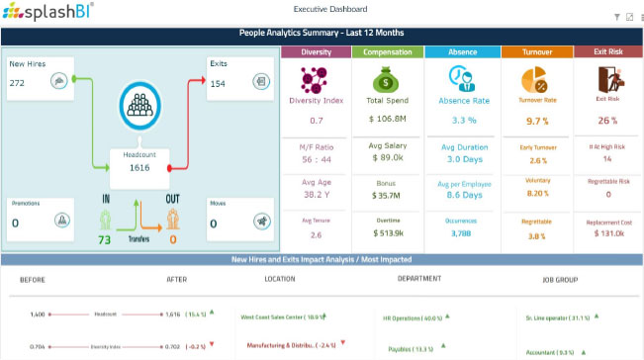
Task: Click Avg per Employee value 8.6 Days
Action: 465,195
